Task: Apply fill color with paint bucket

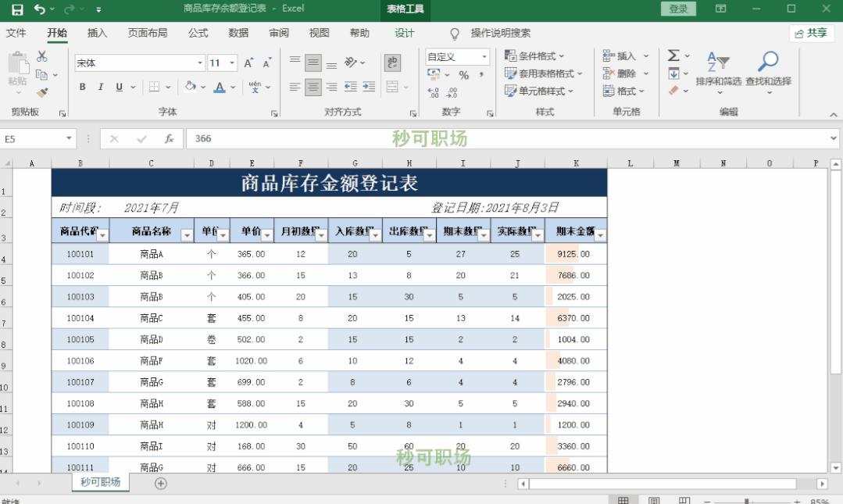Action: [190, 87]
